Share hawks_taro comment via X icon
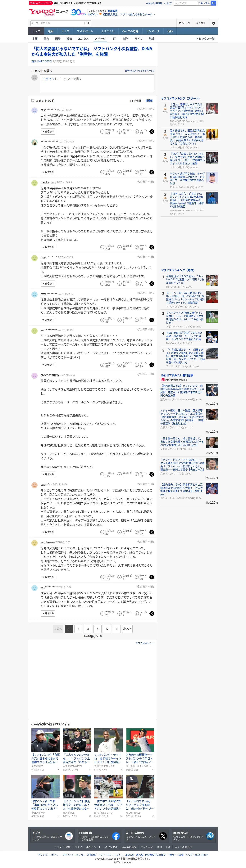Screen dimensions: 246x868 coord(152,247)
